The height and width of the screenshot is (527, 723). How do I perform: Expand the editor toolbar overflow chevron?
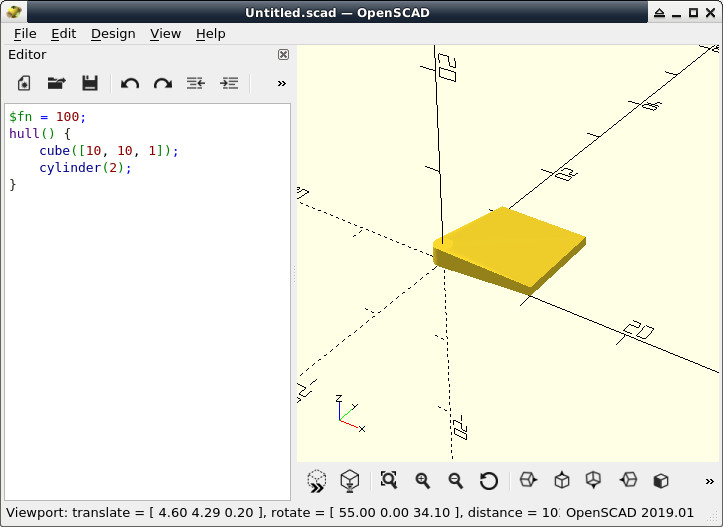[282, 83]
